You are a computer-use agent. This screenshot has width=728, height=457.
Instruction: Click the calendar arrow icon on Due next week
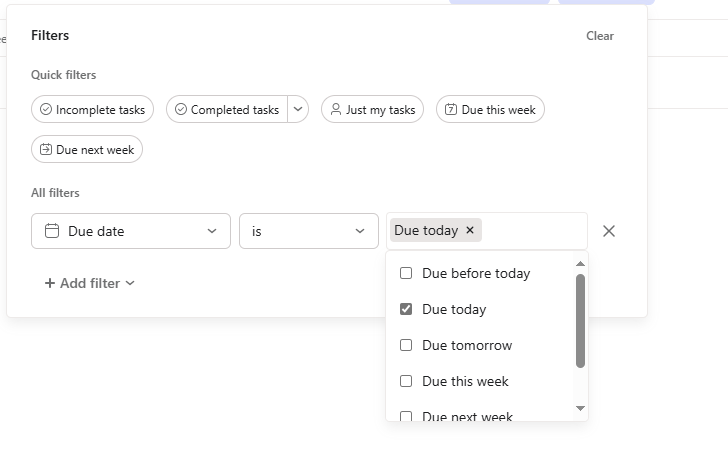click(x=46, y=150)
